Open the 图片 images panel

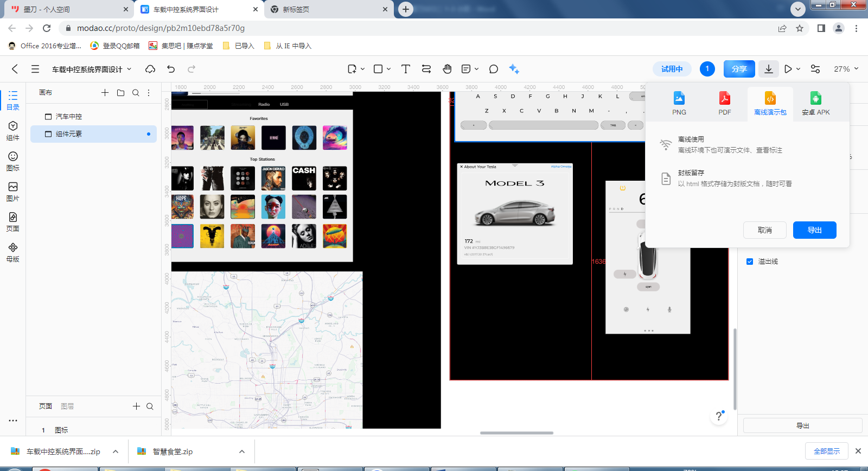[x=13, y=192]
